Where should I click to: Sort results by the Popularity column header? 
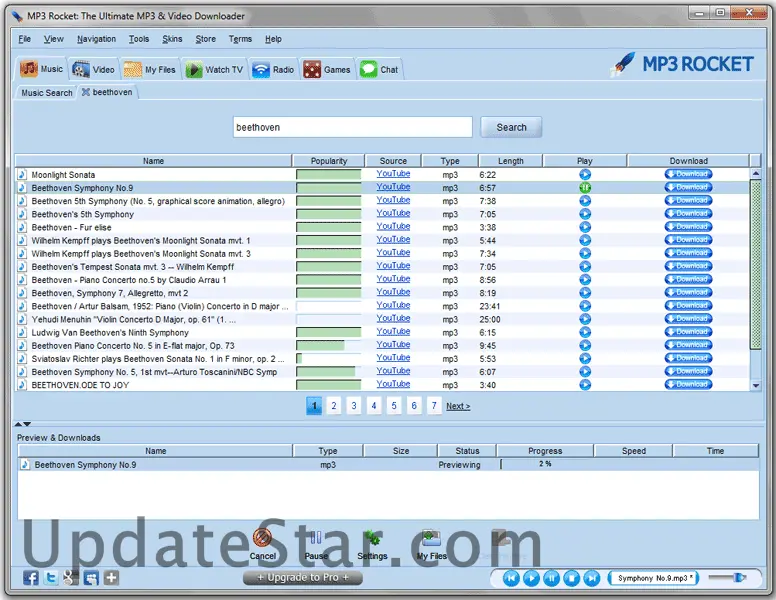[x=329, y=161]
